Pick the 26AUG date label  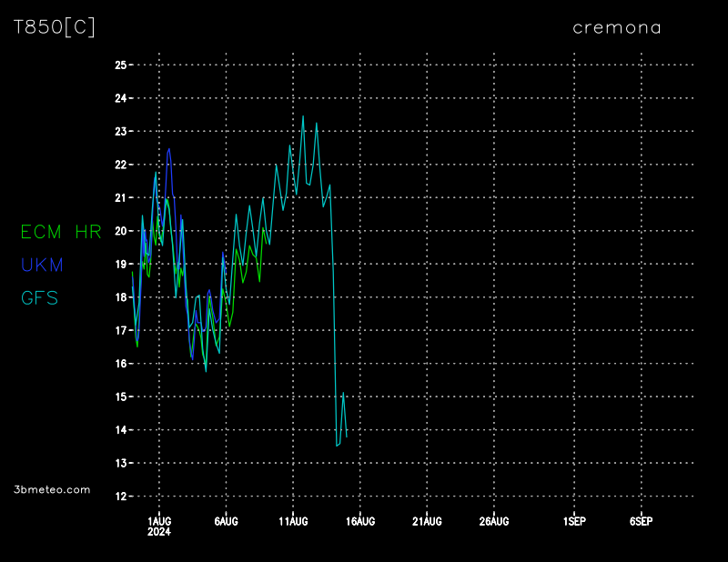494,521
